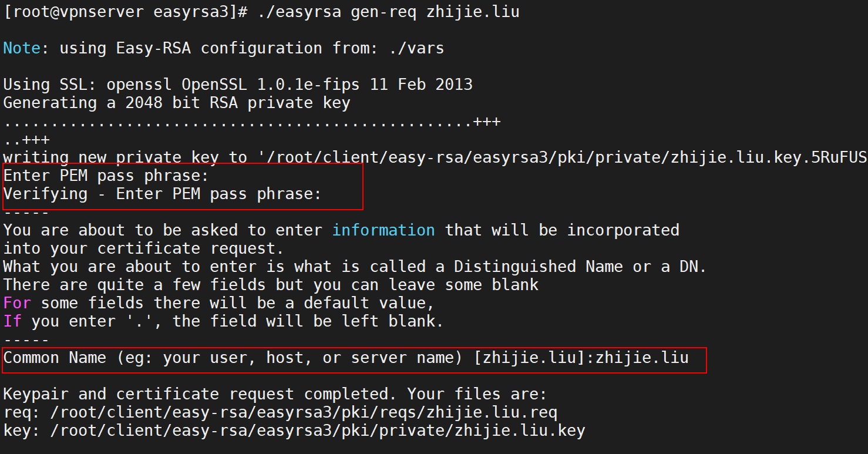Click the final zhijie.liu.key path on the key: line
868x454 pixels.
318,431
